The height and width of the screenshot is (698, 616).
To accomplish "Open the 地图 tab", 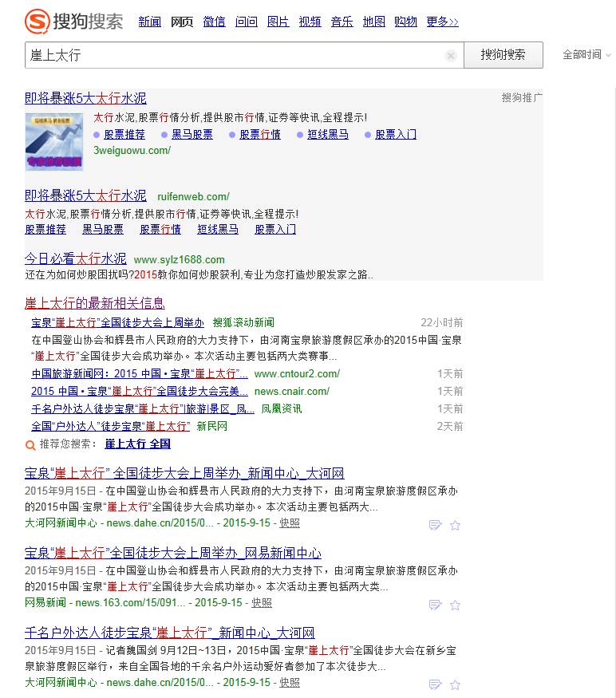I will coord(373,22).
